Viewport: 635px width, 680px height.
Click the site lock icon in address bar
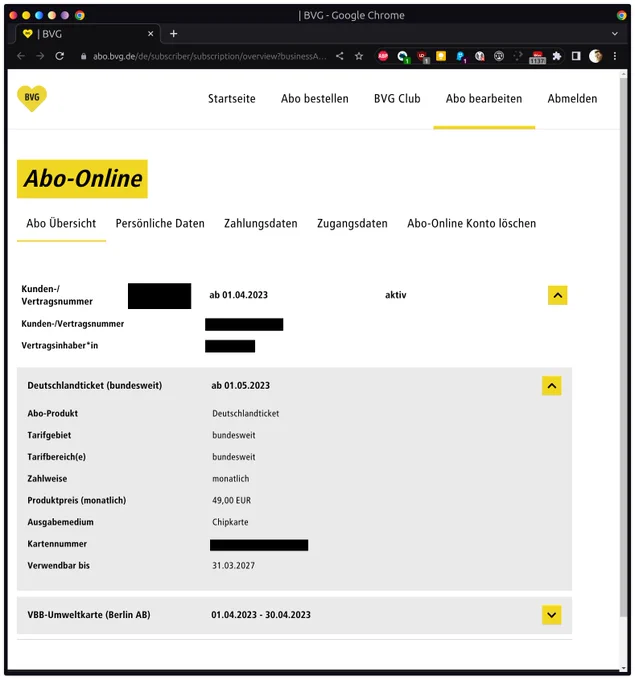point(83,56)
